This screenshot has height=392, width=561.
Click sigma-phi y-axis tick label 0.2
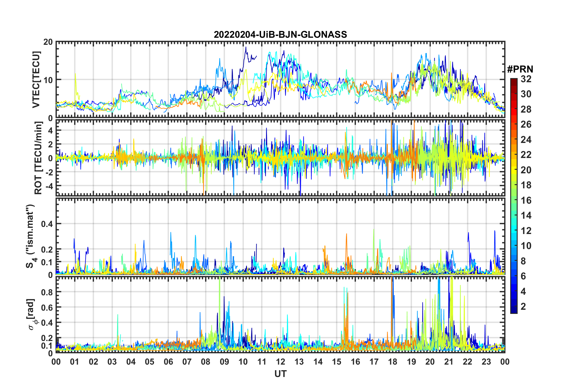pyautogui.click(x=47, y=338)
